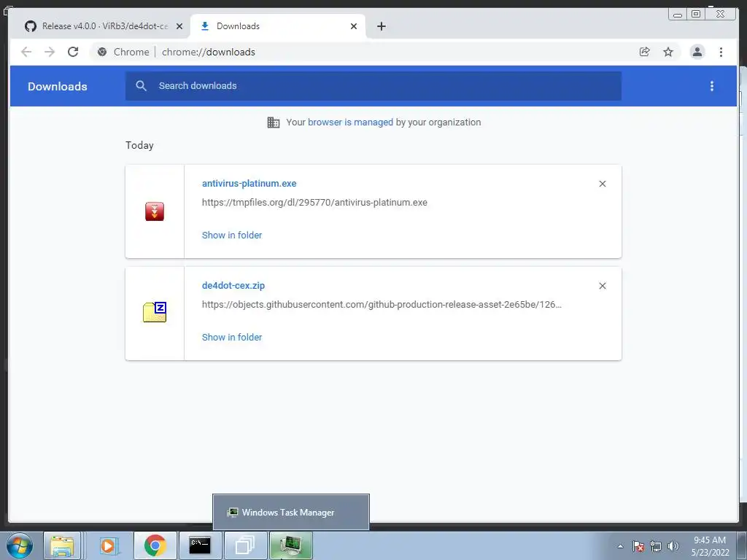Remove de4dot-cex.zip from the downloads list
747x560 pixels.
[x=602, y=286]
